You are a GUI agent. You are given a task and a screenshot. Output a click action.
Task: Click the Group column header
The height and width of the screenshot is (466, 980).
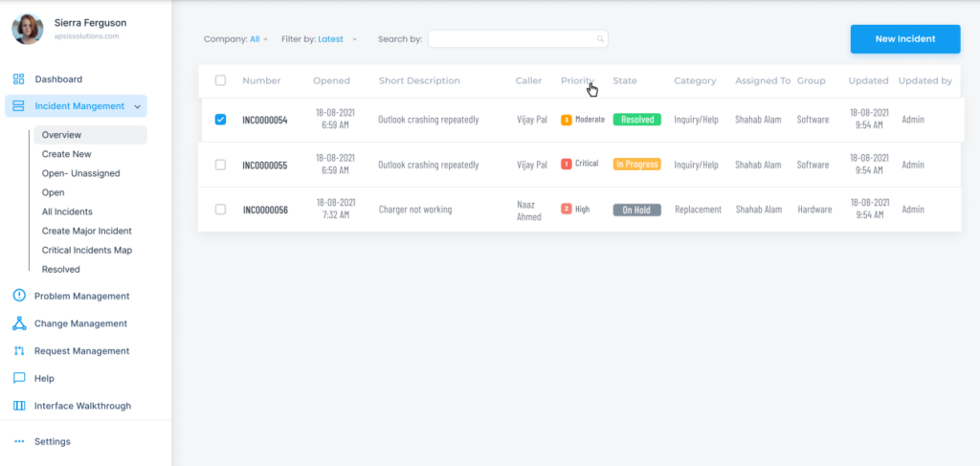[x=812, y=80]
